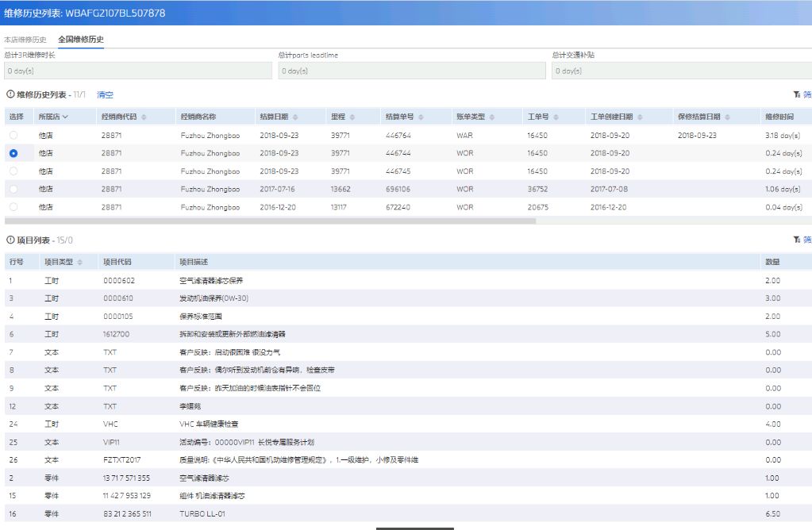Focus the 总计3R维修时长 field
This screenshot has height=530, width=812.
(138, 71)
